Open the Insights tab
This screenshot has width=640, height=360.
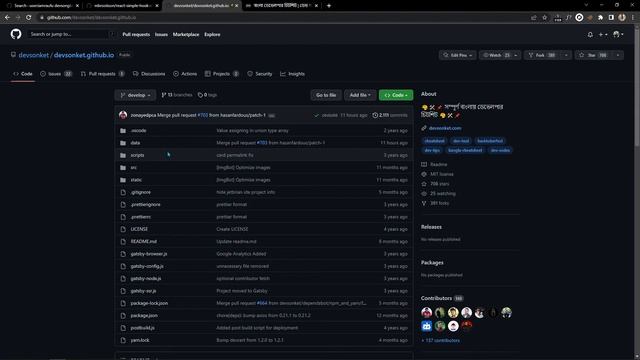pos(292,74)
